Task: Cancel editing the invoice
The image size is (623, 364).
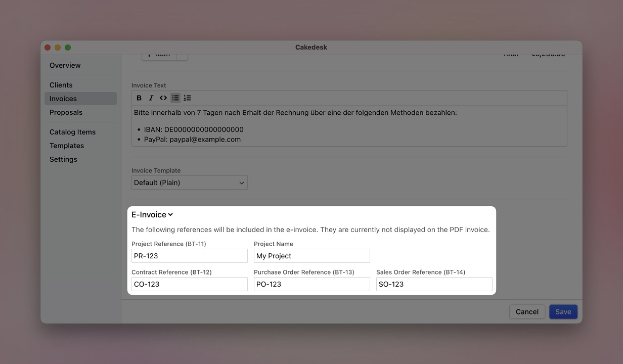Action: (527, 311)
